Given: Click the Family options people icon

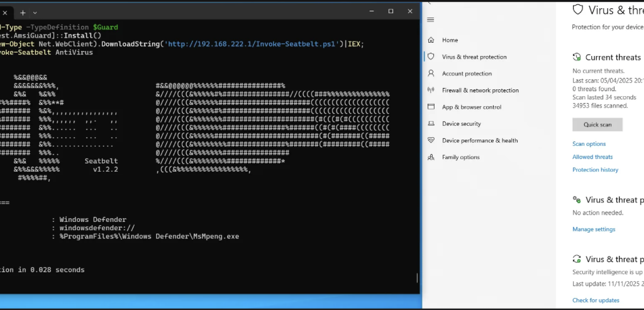Looking at the screenshot, I should 431,157.
